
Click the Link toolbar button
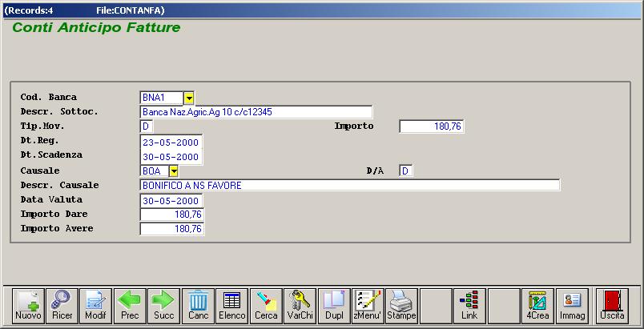pyautogui.click(x=469, y=305)
